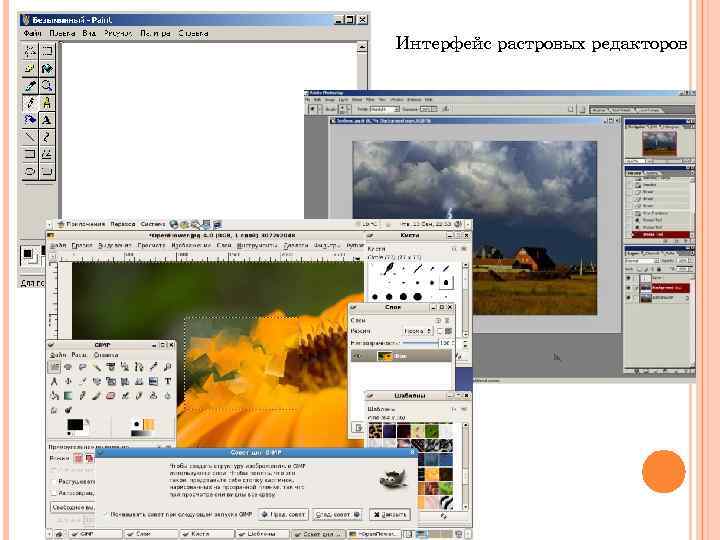Screen dimensions: 720x540
Task: Open the tab menu button in GIMP Шаблоны dialog
Action: tap(454, 408)
